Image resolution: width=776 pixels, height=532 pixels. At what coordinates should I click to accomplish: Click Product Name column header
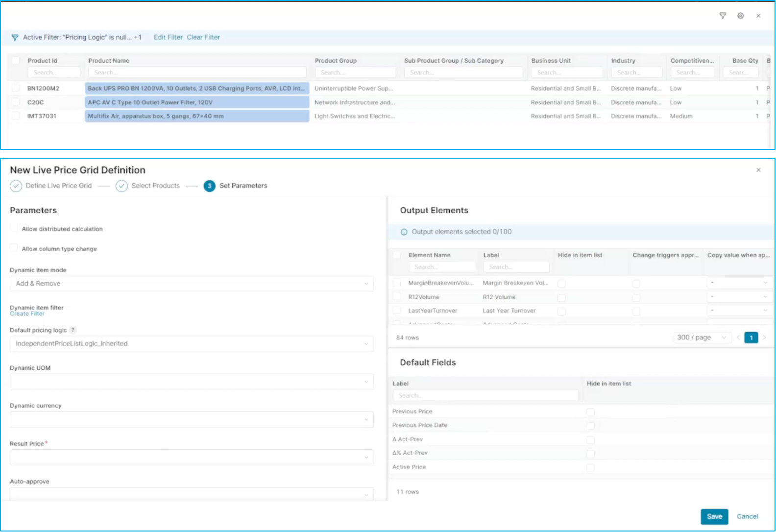(x=109, y=61)
